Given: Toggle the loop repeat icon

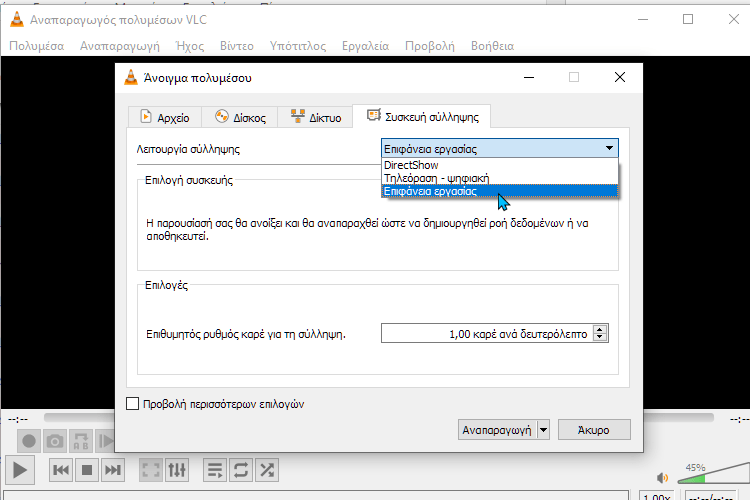Looking at the screenshot, I should coord(241,470).
